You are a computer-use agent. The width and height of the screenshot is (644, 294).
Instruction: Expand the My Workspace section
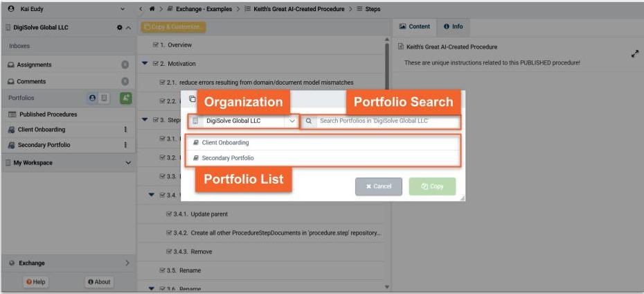tap(127, 163)
